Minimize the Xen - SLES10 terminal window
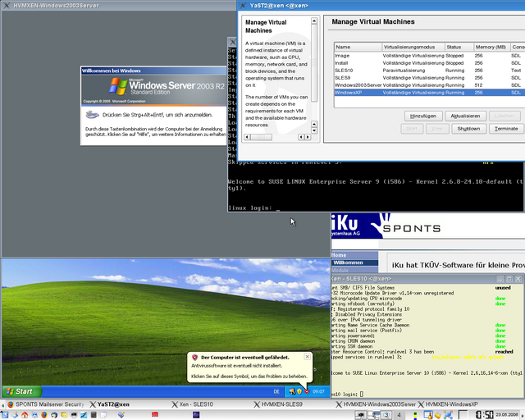This screenshot has width=525, height=420. pos(500,279)
